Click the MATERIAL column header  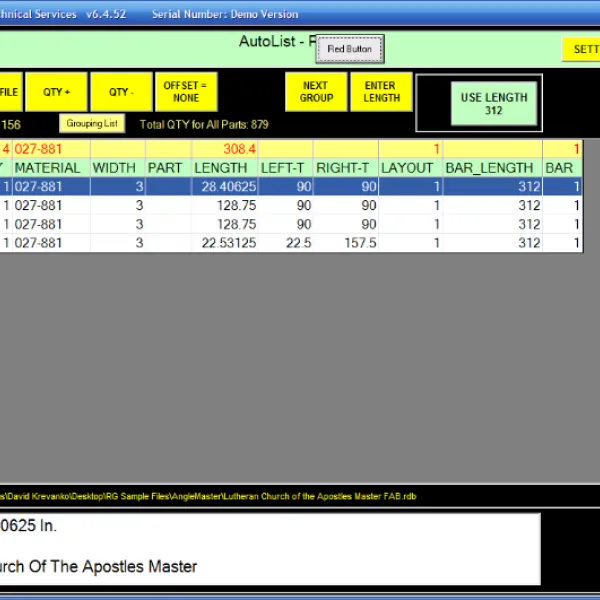point(48,168)
